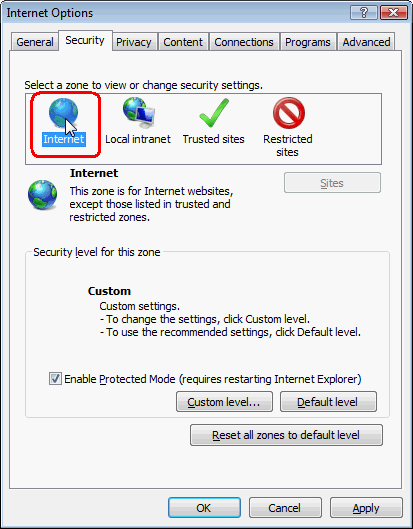Reset all zones to default level

[x=286, y=435]
